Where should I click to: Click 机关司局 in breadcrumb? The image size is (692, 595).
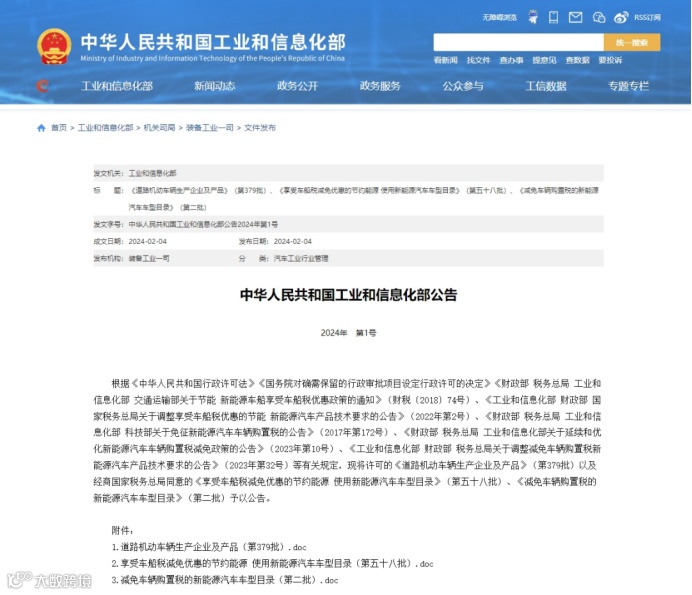(159, 128)
